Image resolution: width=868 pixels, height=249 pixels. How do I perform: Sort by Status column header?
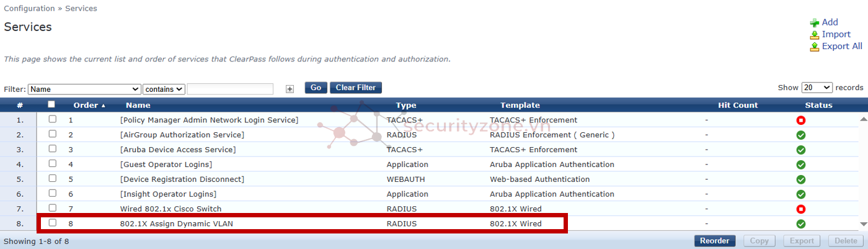point(818,105)
